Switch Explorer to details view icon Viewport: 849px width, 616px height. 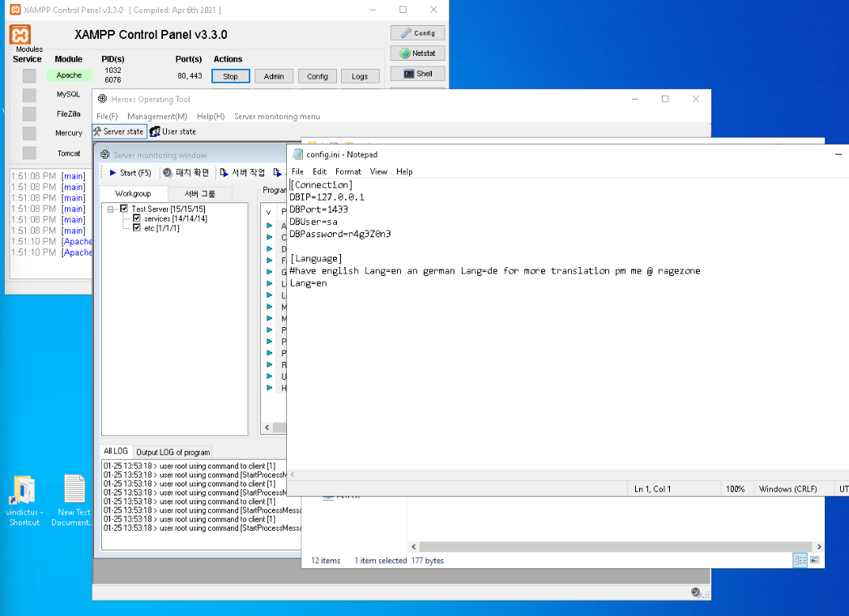coord(800,560)
